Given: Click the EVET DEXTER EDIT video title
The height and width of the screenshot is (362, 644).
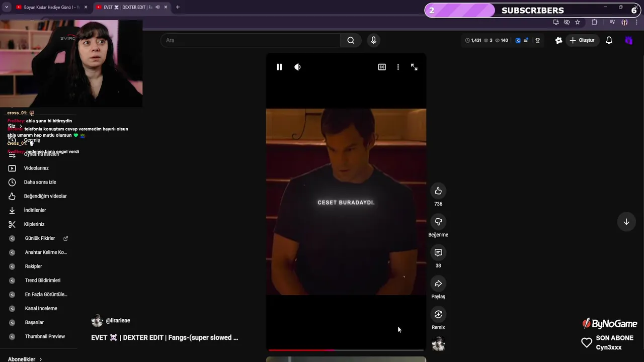Looking at the screenshot, I should (165, 338).
